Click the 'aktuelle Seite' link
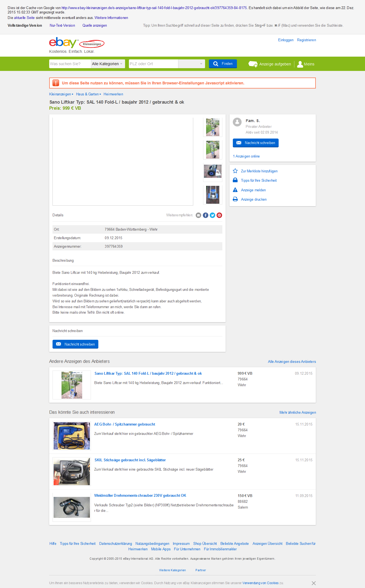365x588 pixels. (x=24, y=18)
